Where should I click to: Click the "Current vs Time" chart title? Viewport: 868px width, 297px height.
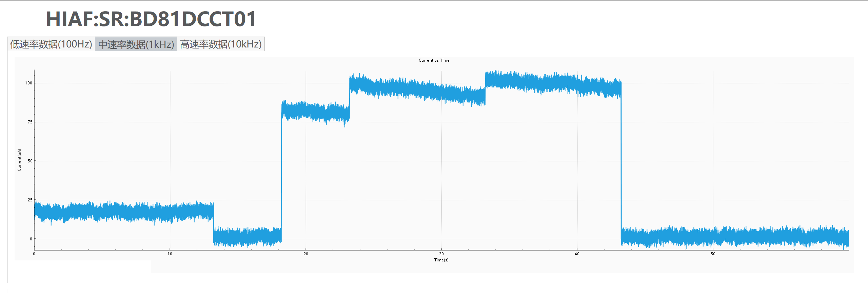click(x=434, y=60)
